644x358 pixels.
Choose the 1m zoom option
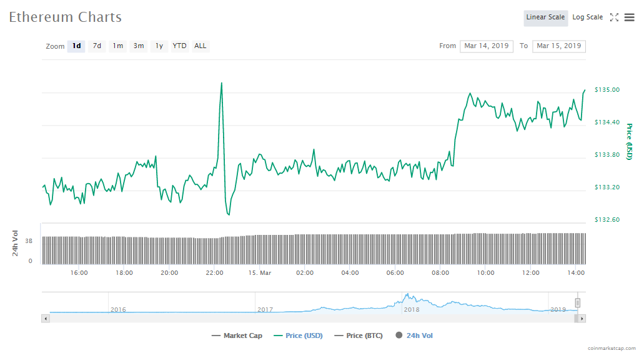(x=117, y=46)
